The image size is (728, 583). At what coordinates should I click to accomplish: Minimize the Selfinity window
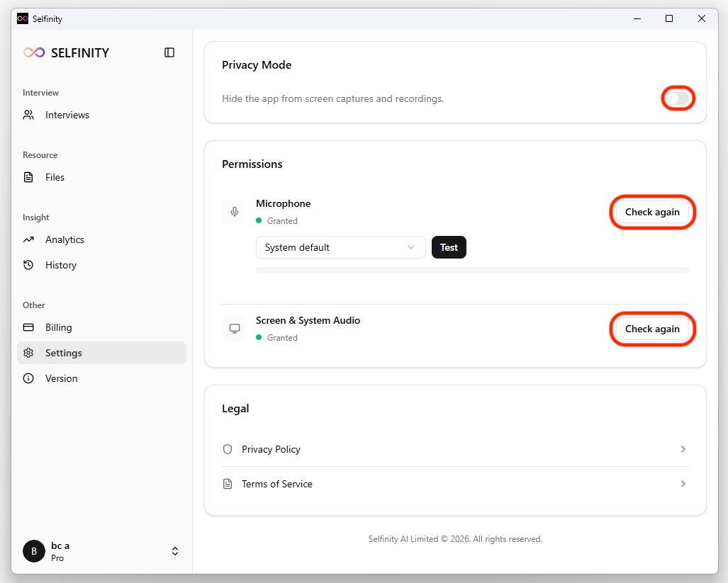click(637, 18)
